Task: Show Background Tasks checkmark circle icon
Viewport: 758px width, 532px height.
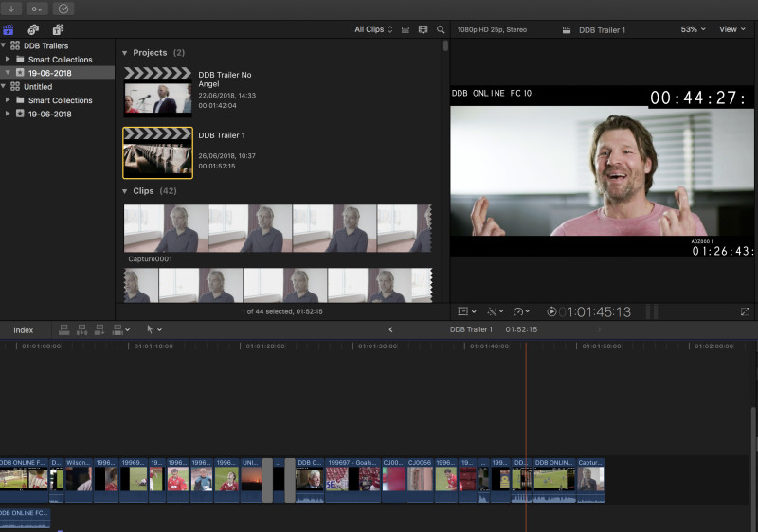Action: (63, 9)
